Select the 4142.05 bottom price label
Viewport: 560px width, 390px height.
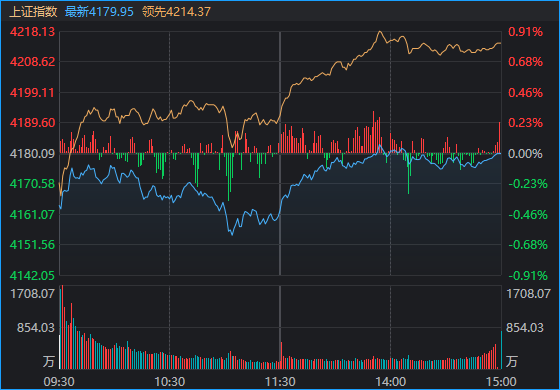tap(32, 276)
